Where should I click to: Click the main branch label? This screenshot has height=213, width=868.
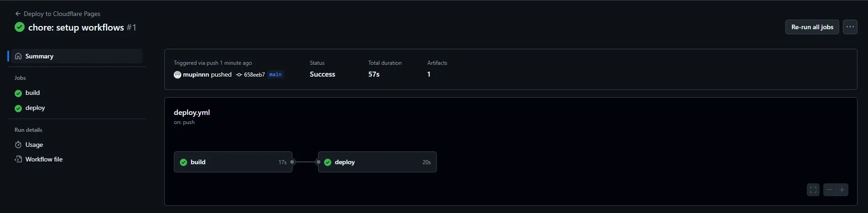[275, 74]
